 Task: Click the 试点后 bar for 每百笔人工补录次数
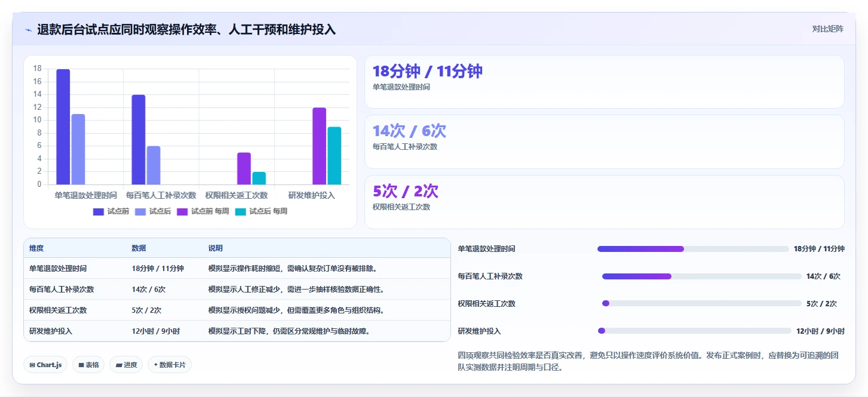click(154, 165)
